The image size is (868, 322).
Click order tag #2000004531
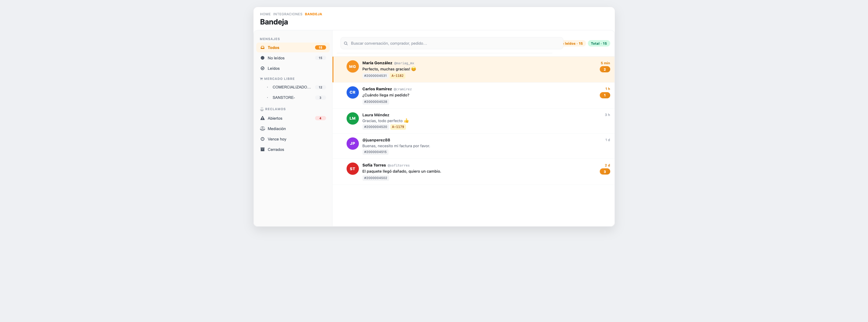point(375,76)
